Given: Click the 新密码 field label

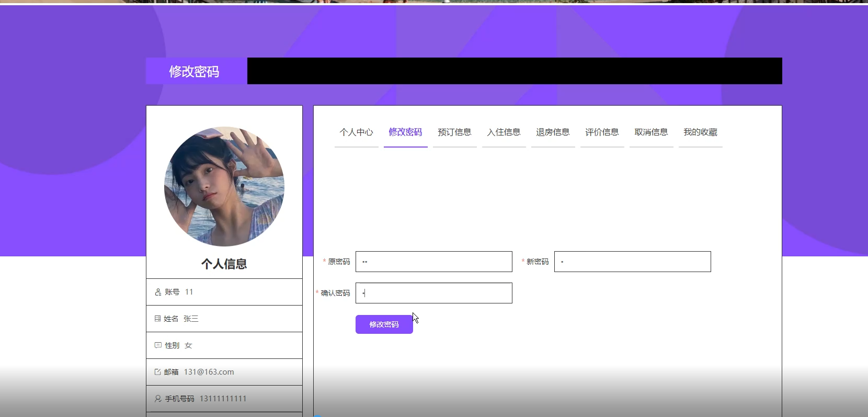Looking at the screenshot, I should point(538,262).
